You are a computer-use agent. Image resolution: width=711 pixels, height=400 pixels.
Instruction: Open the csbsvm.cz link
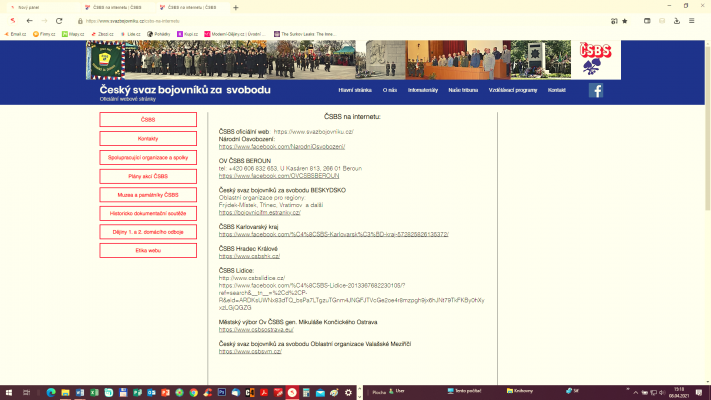click(x=250, y=351)
